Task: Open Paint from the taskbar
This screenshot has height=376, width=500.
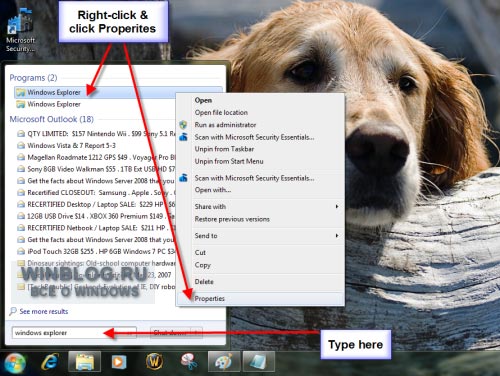Action: (x=224, y=362)
